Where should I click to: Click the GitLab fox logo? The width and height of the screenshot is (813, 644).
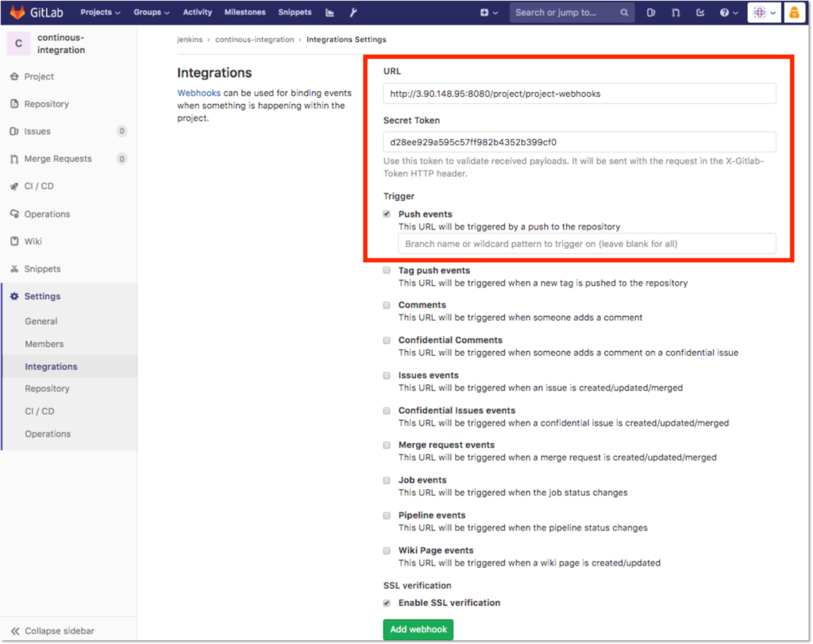[x=17, y=12]
